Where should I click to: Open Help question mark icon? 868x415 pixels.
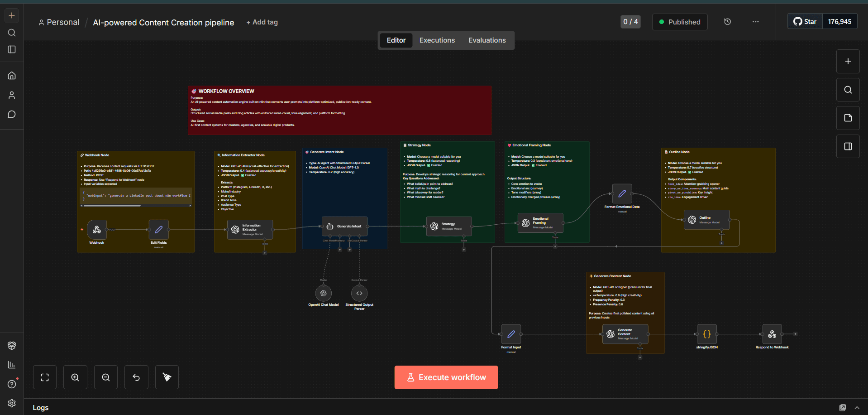point(12,384)
